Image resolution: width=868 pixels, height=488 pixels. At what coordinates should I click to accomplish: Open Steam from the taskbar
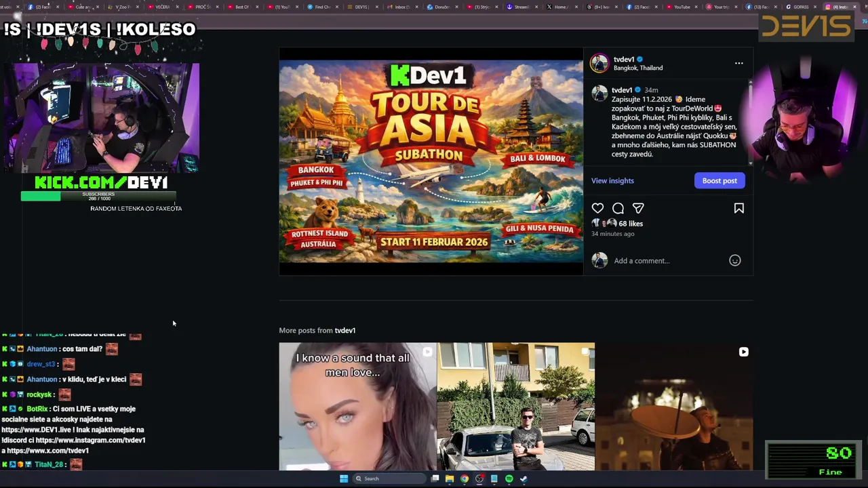[524, 479]
